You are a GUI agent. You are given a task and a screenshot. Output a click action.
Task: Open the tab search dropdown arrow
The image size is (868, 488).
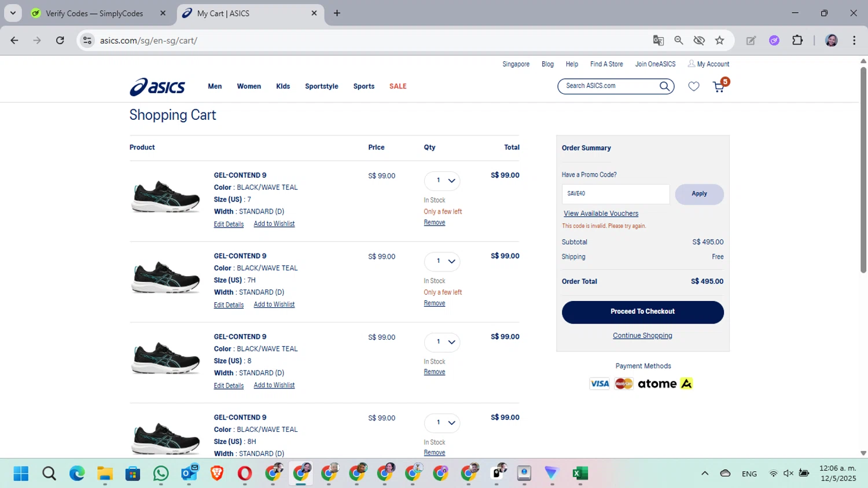[13, 13]
